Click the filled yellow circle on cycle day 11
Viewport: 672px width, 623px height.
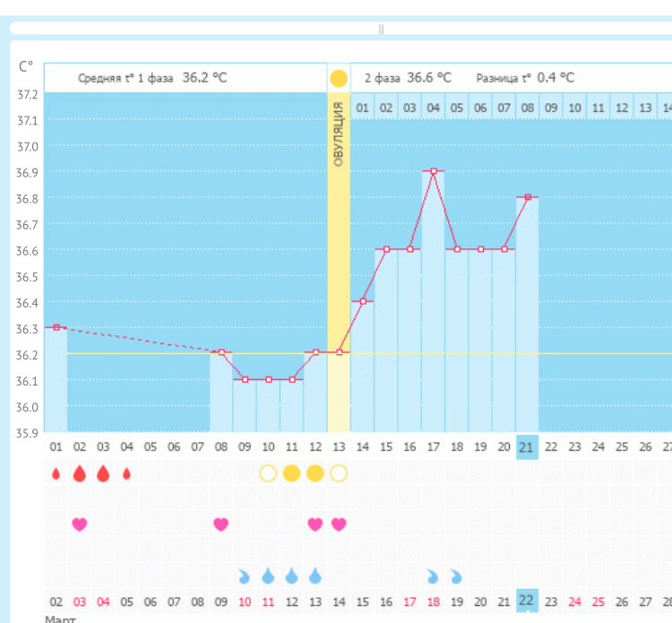(291, 473)
